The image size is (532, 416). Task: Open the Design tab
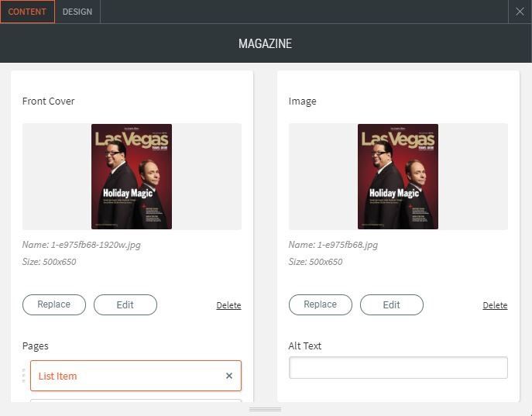click(x=77, y=12)
